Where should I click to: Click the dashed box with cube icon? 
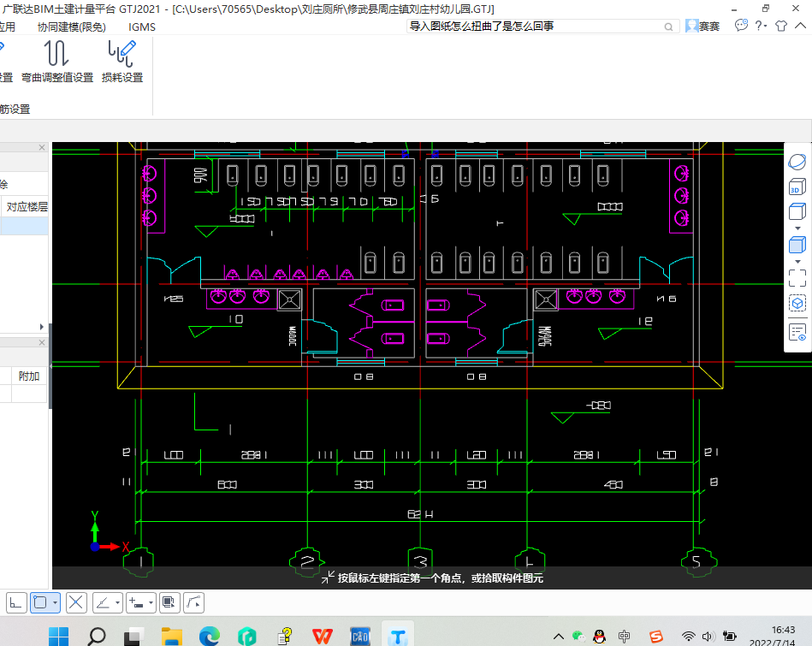click(797, 303)
